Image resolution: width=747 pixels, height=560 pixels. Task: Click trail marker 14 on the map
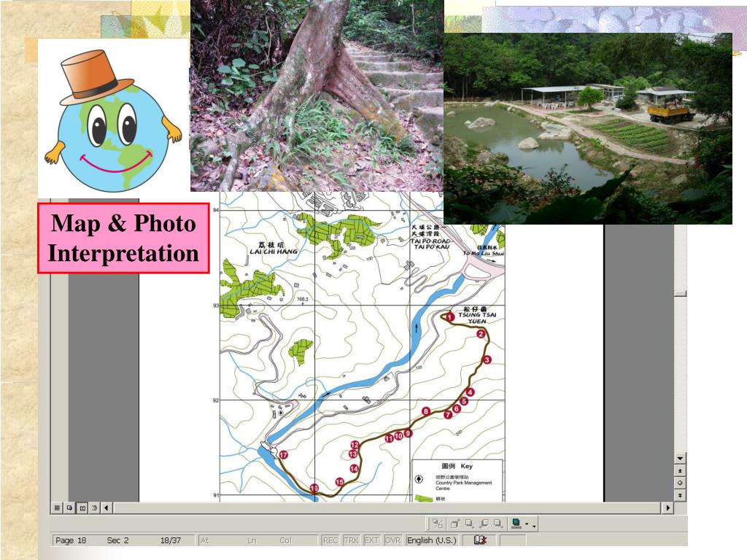click(x=354, y=469)
